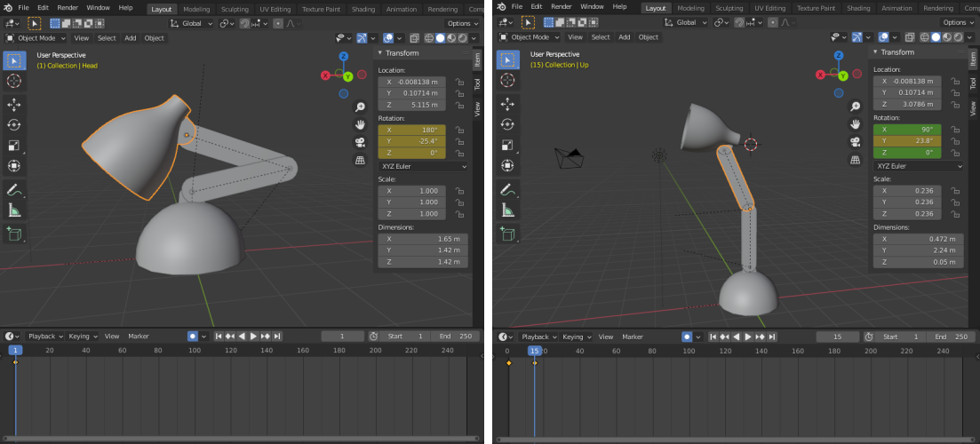Play animation in left timeline
980x444 pixels.
coord(254,336)
